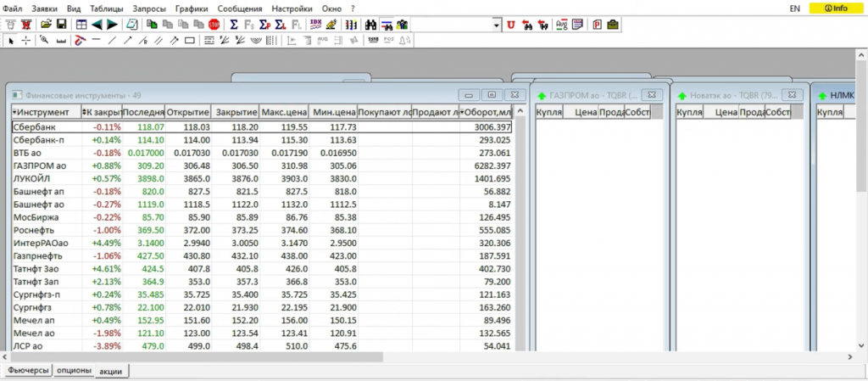Open the Таблицы menu
This screenshot has height=381, width=868.
click(x=107, y=8)
